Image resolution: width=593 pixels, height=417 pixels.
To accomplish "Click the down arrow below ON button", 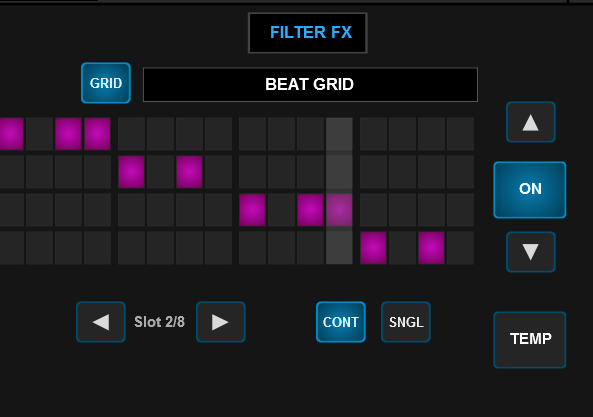I will pos(531,252).
